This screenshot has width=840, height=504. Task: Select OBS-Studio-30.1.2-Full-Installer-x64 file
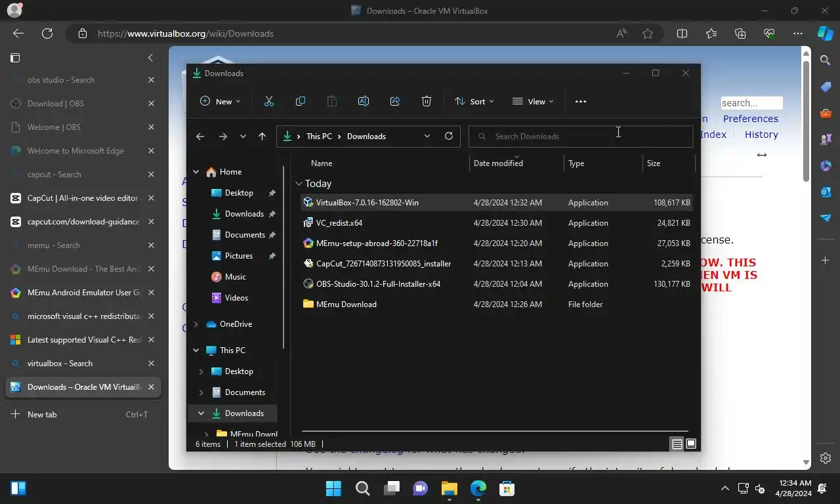(497, 284)
